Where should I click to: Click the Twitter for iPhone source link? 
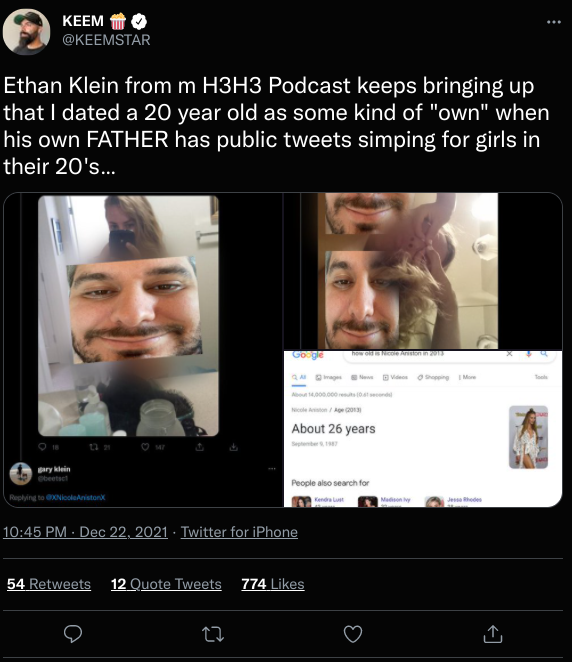pyautogui.click(x=239, y=532)
